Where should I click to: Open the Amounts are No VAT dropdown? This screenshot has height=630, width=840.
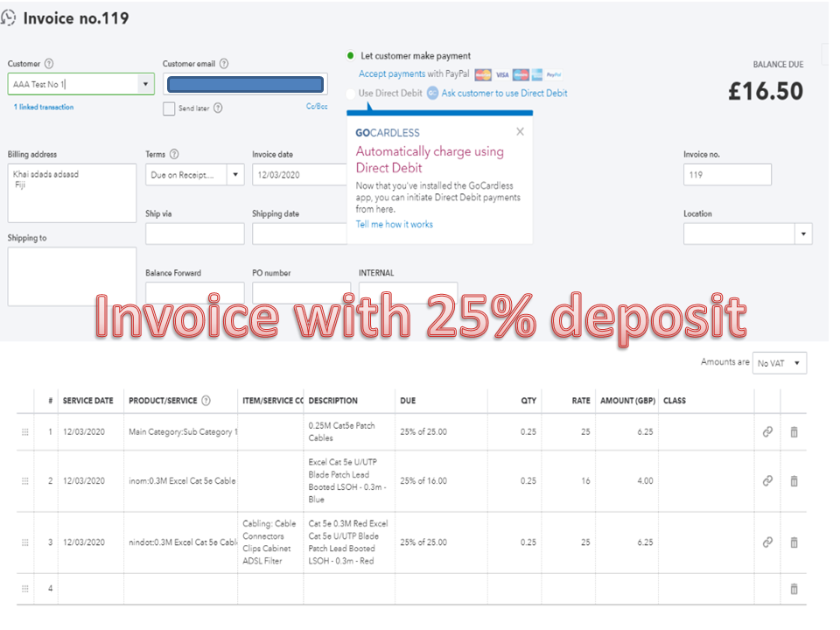tap(780, 363)
